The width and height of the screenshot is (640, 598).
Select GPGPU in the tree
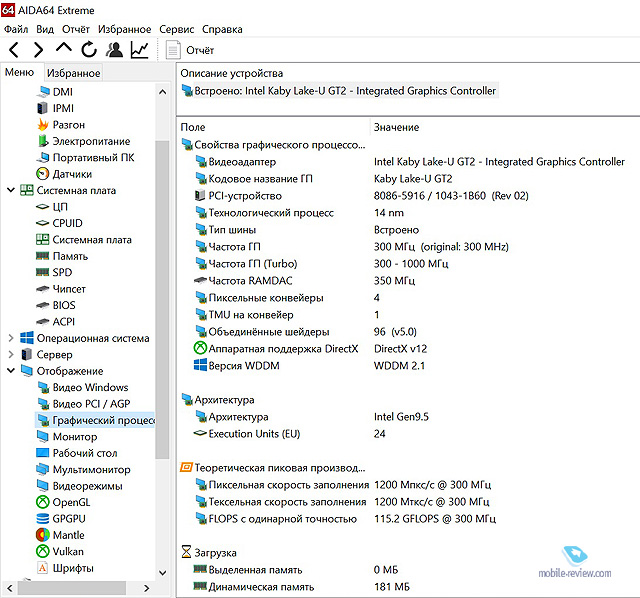61,519
